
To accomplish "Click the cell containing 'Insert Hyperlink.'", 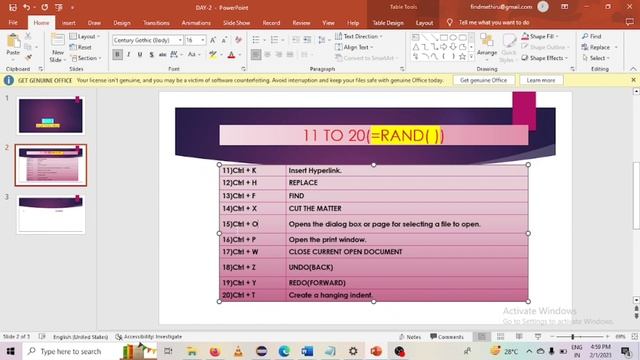I will point(407,171).
